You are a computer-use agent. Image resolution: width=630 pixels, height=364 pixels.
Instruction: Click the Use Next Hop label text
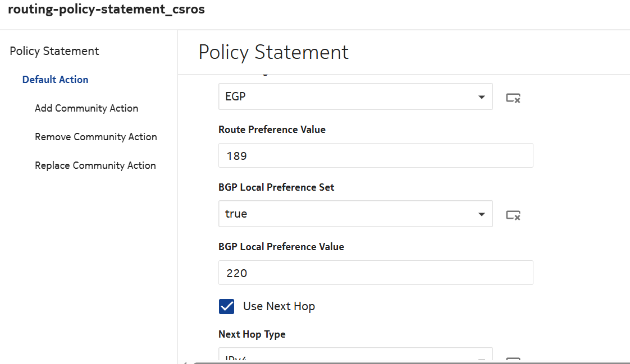[279, 306]
